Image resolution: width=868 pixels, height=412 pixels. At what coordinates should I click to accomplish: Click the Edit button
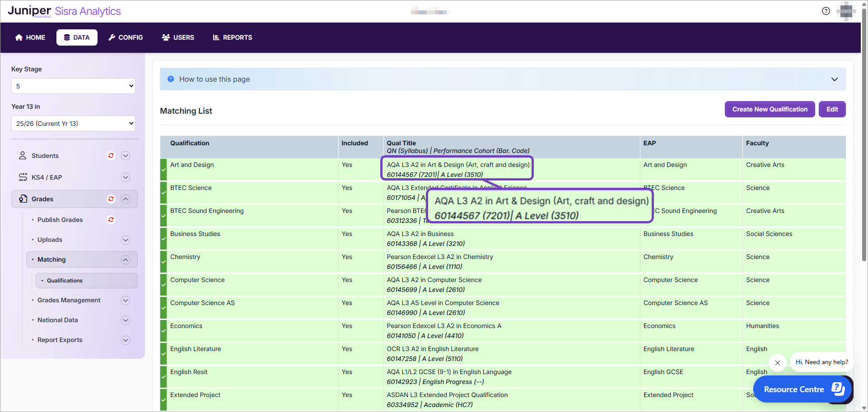tap(832, 109)
